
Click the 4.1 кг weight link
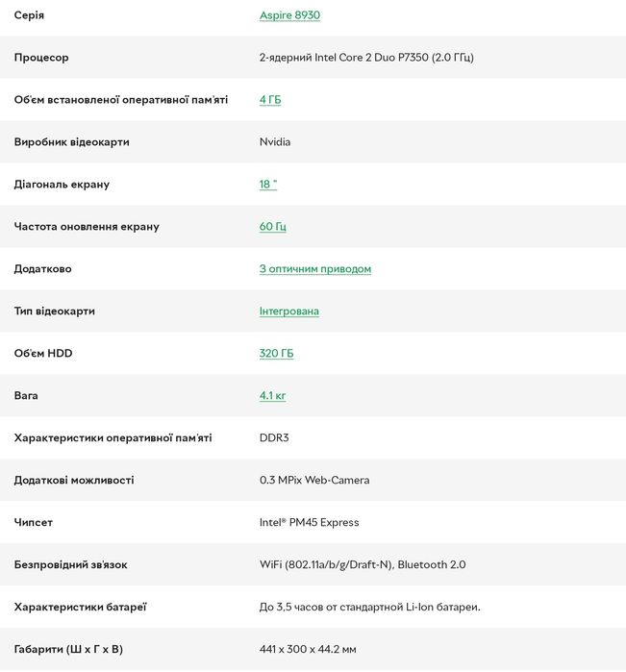pos(272,395)
